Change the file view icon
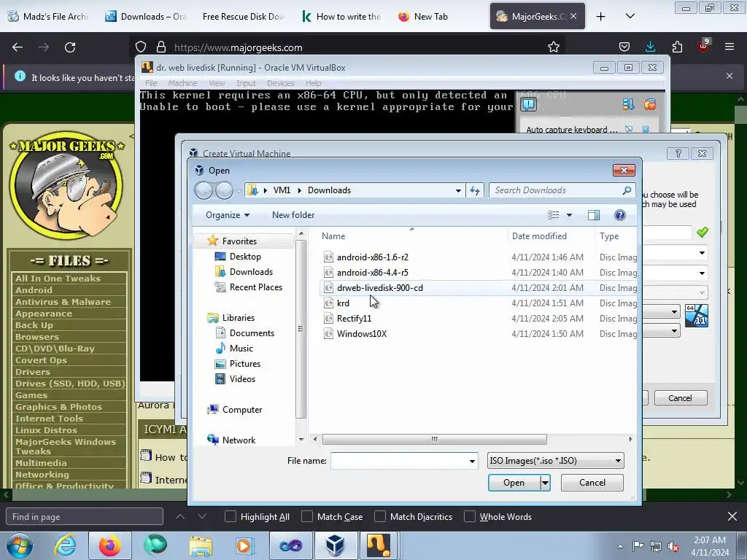747x560 pixels. point(554,215)
